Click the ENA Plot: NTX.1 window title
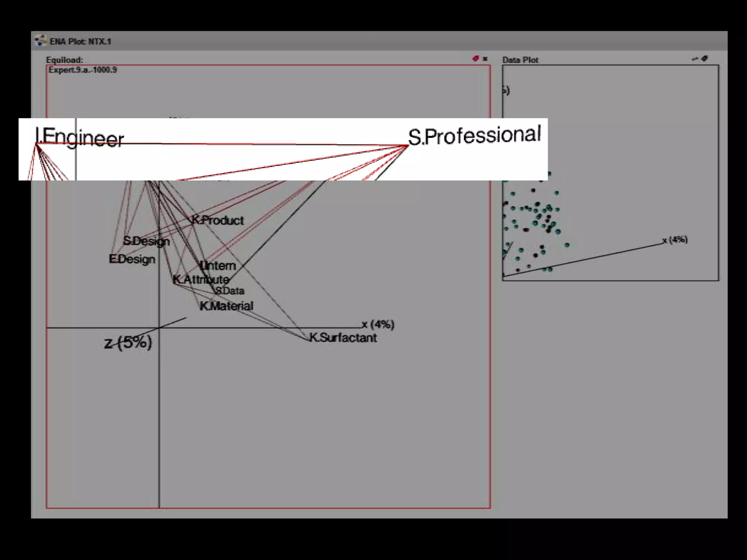Screen dimensions: 747x560 tap(80, 42)
